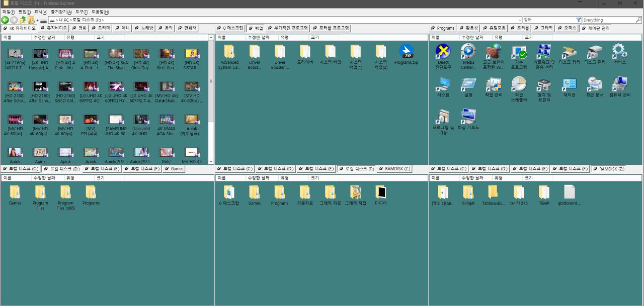Select the 디스크 정리 icon
Image resolution: width=644 pixels, height=306 pixels.
click(x=569, y=51)
